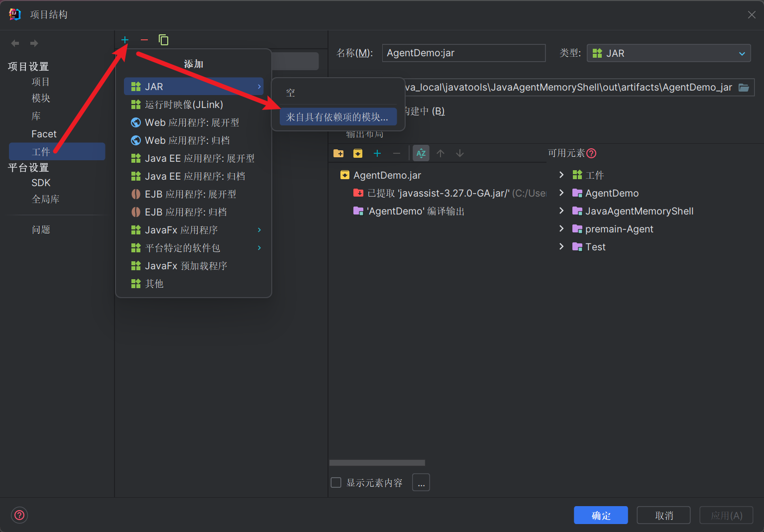Viewport: 764px width, 532px height.
Task: Click the 确定 button
Action: tap(601, 516)
